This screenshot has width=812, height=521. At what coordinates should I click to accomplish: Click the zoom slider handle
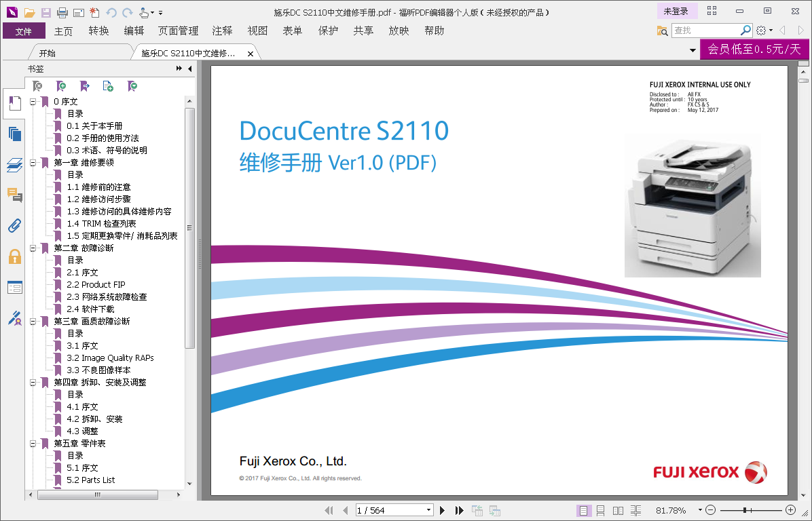click(x=745, y=510)
